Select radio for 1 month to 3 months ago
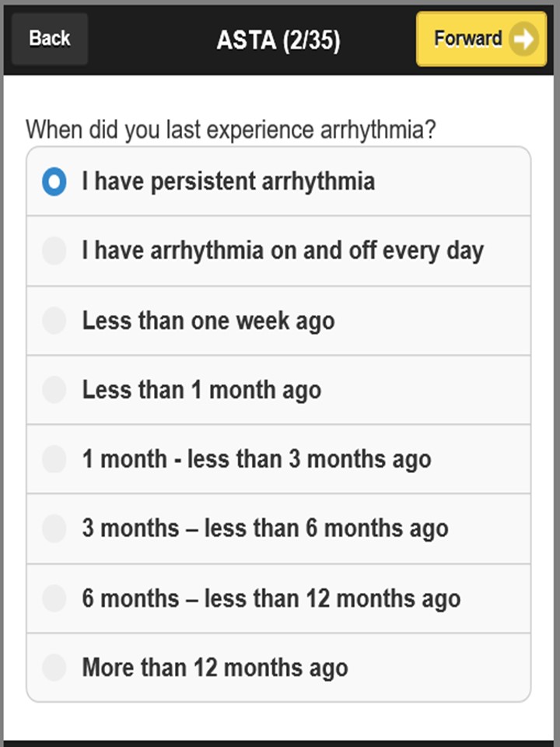 click(x=54, y=459)
